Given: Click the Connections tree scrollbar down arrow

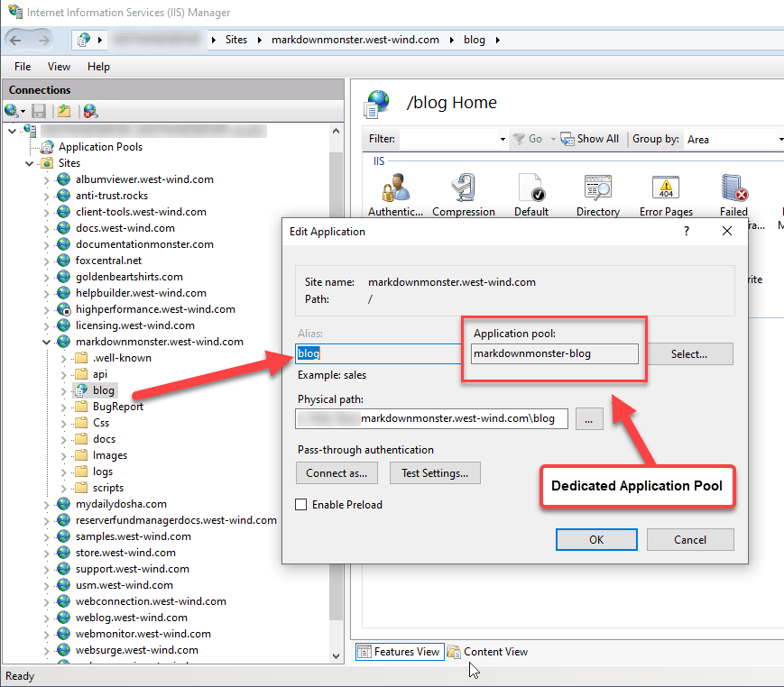Looking at the screenshot, I should pyautogui.click(x=336, y=656).
